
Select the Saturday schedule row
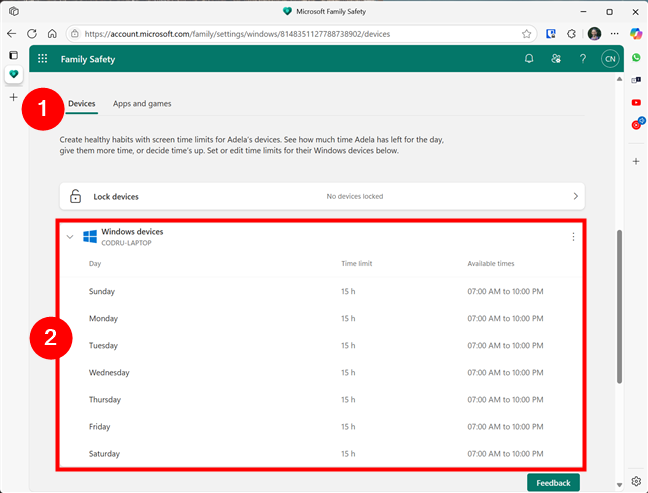[322, 454]
